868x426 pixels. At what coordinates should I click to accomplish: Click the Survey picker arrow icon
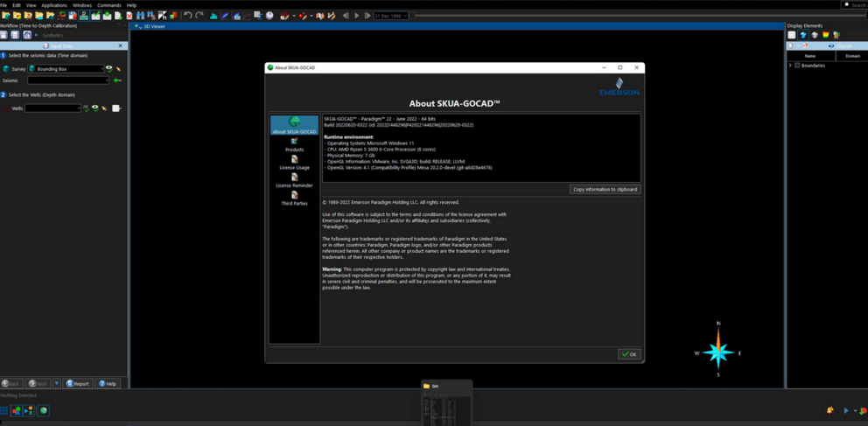click(118, 68)
